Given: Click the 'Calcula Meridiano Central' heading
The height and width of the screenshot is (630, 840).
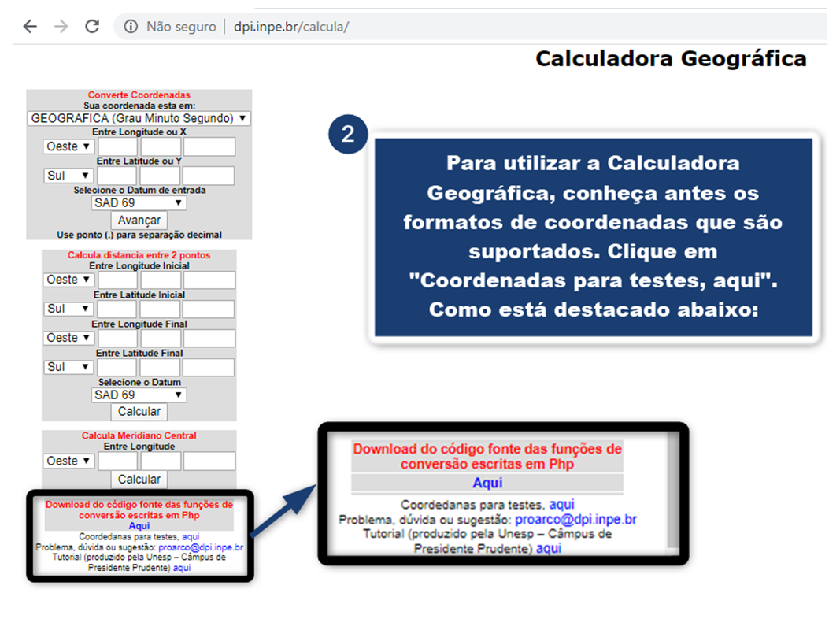Looking at the screenshot, I should pyautogui.click(x=139, y=435).
